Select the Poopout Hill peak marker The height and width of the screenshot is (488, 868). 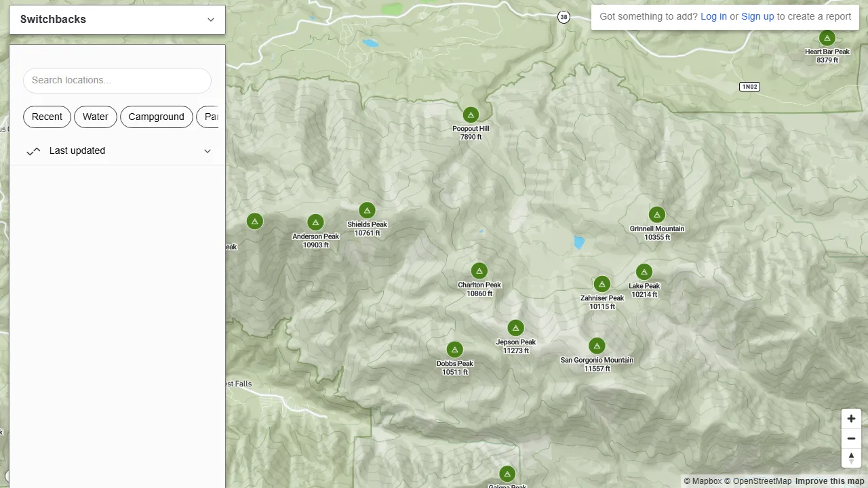[x=471, y=115]
